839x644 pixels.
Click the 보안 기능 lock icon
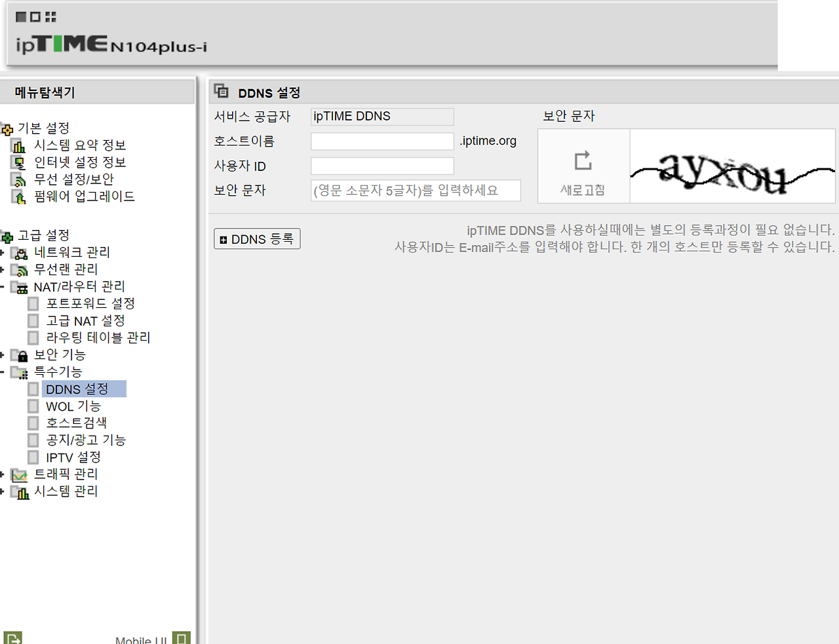tap(20, 355)
